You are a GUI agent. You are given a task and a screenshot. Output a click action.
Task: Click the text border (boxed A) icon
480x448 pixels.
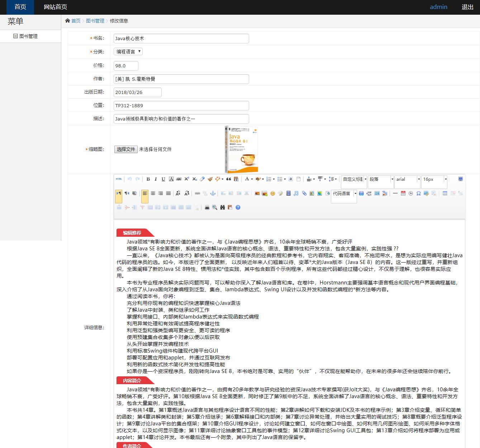(171, 179)
